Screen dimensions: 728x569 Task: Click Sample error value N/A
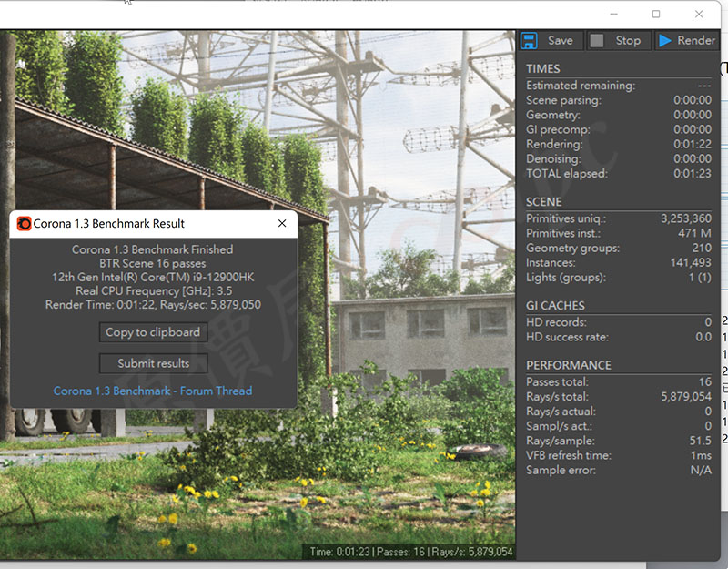tap(701, 470)
